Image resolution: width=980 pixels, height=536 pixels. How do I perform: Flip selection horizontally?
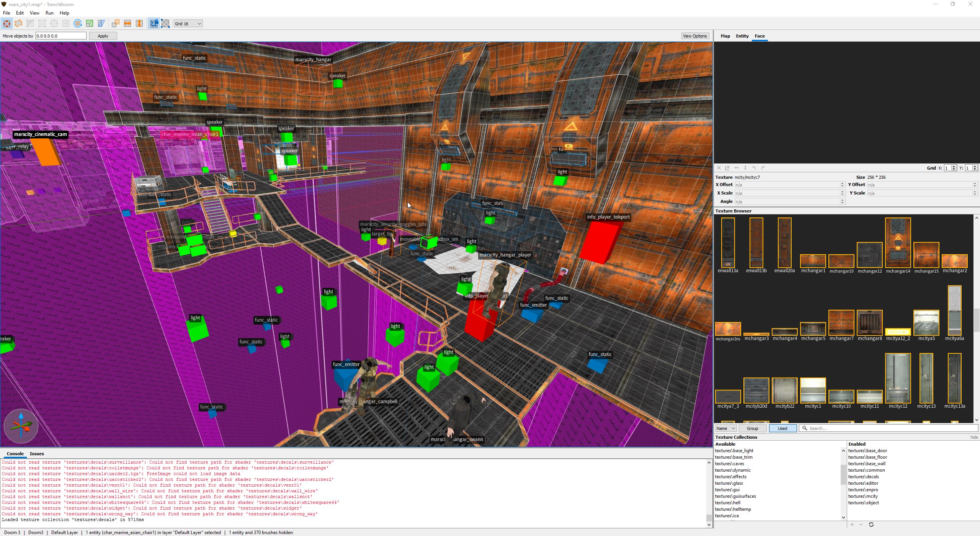pos(127,24)
